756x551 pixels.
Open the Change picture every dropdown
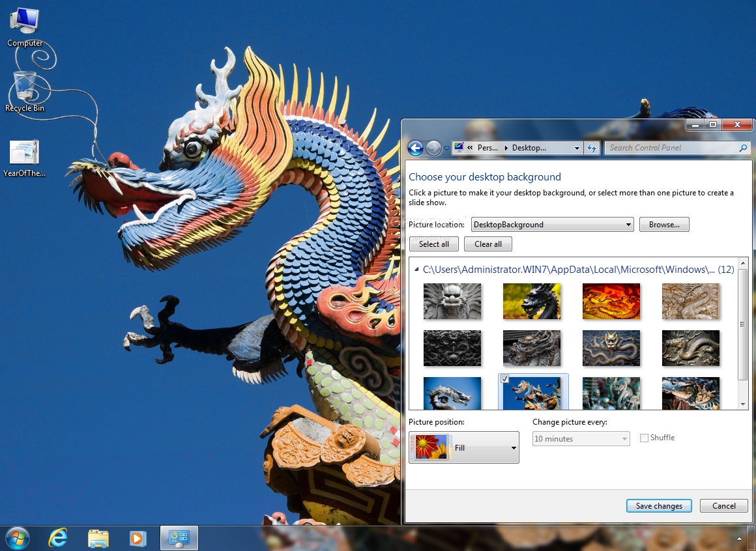(x=581, y=439)
